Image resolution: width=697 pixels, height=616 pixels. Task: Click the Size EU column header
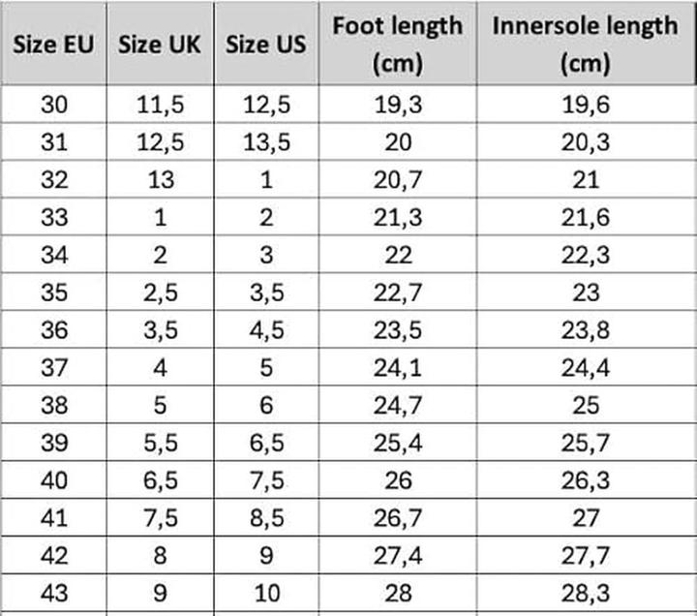pos(54,46)
